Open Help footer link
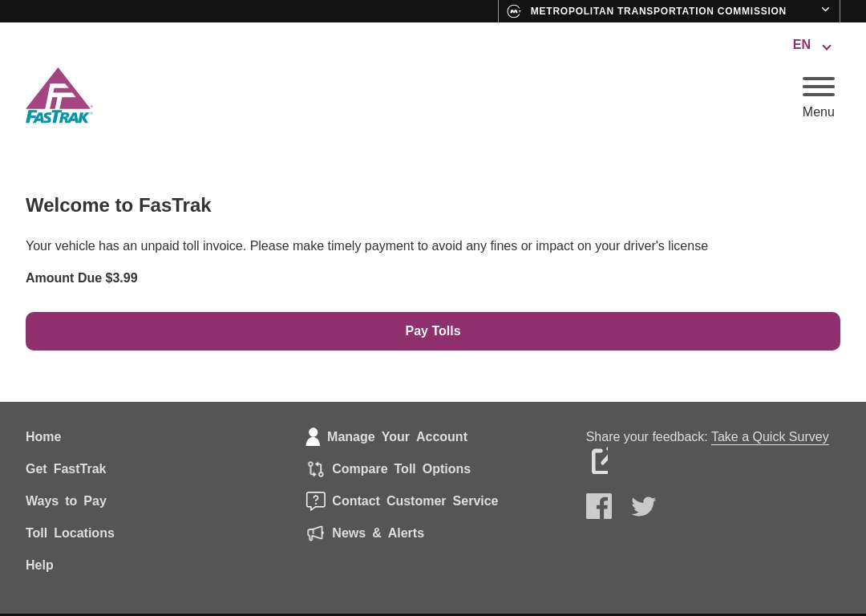 [x=39, y=565]
